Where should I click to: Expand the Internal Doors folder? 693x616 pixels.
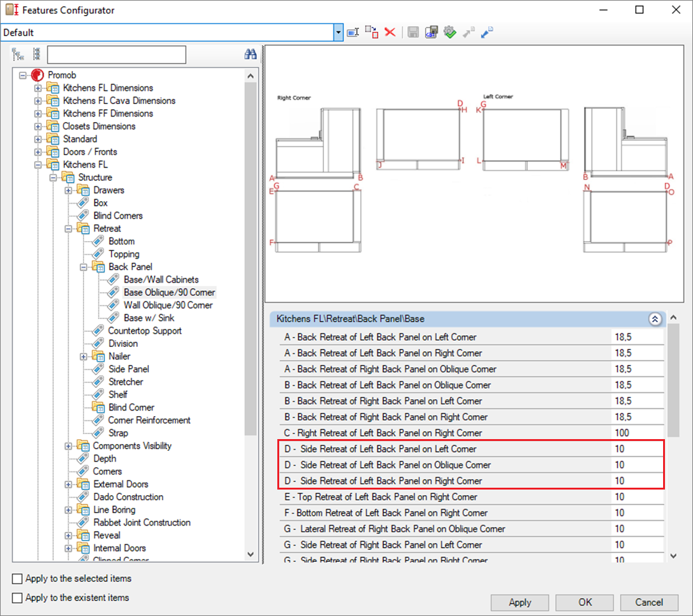point(69,549)
